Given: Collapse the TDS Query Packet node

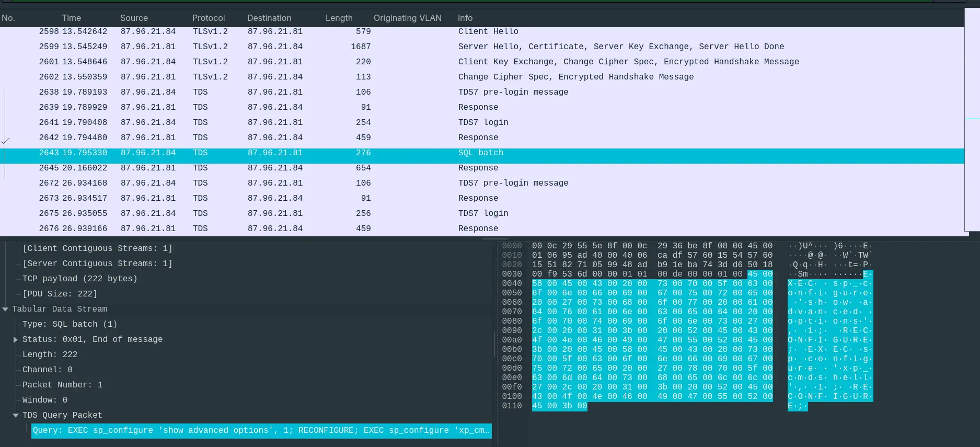Looking at the screenshot, I should click(16, 416).
